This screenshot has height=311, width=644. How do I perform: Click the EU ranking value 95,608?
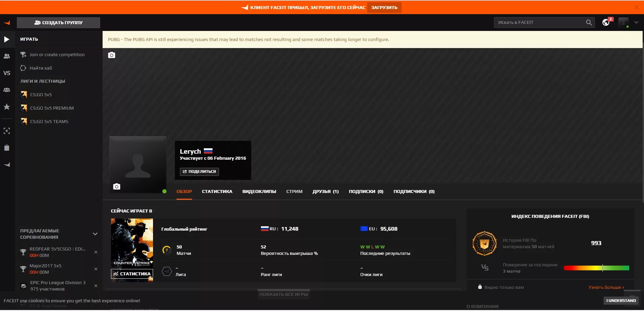pos(389,229)
